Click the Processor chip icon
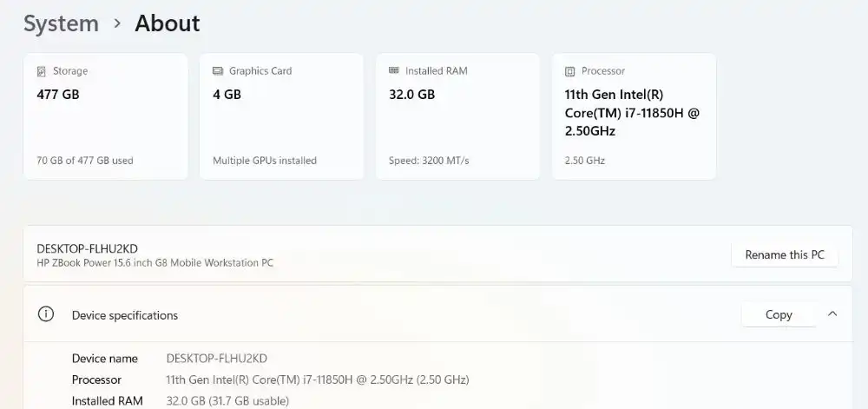The height and width of the screenshot is (409, 868). 570,71
